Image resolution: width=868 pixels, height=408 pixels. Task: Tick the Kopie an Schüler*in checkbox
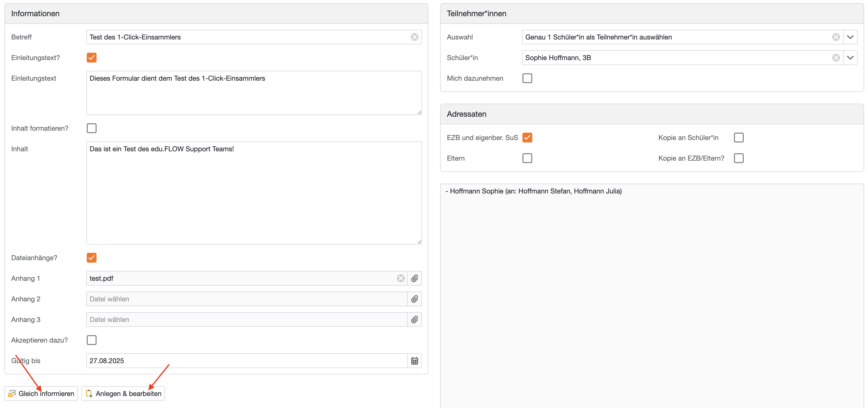tap(739, 138)
